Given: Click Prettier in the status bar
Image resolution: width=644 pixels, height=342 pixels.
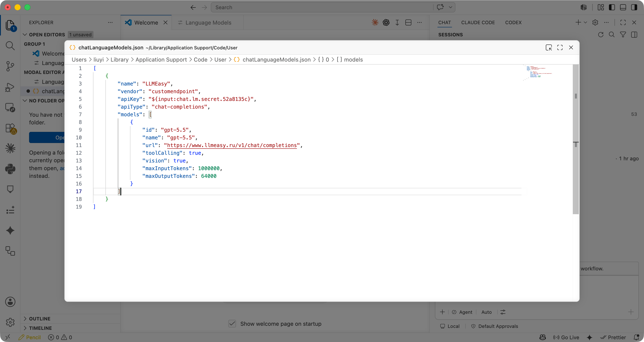Looking at the screenshot, I should tap(613, 337).
